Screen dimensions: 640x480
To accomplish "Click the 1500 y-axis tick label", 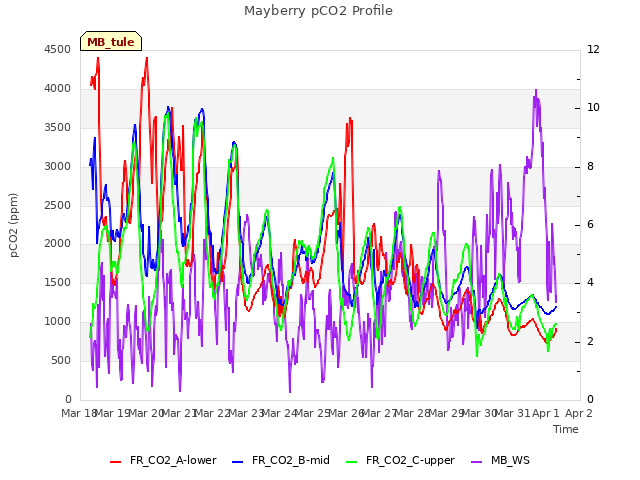I will (x=58, y=282).
